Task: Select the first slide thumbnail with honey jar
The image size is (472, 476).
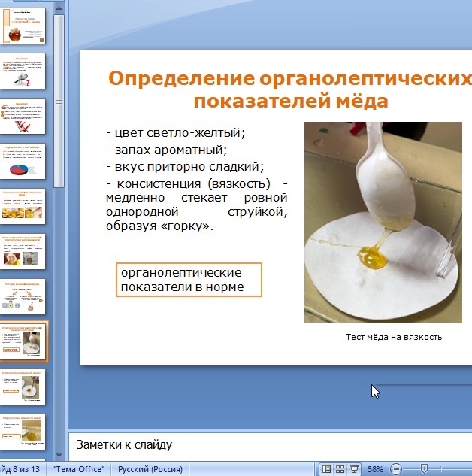Action: point(23,26)
